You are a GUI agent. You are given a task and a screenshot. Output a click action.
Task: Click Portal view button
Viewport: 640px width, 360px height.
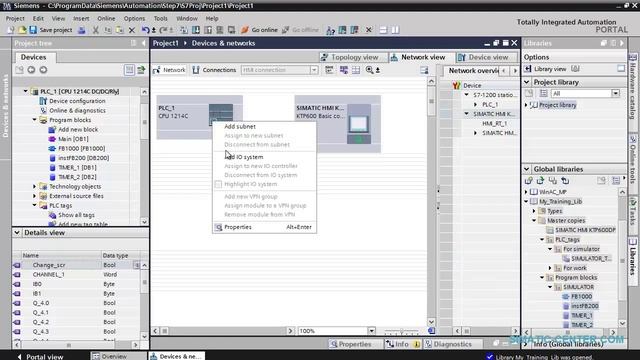point(40,356)
